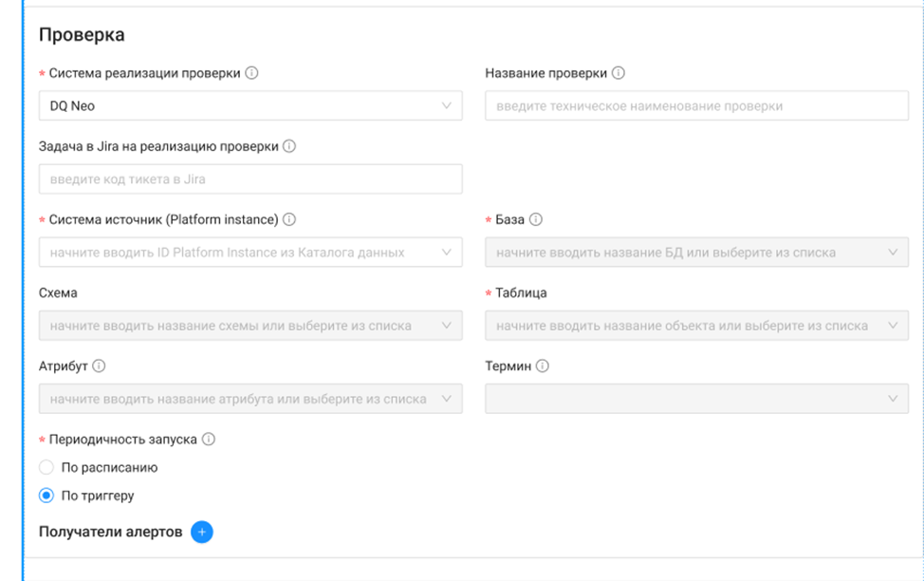Screen dimensions: 924x581
Task: Open the База database dropdown
Action: [x=696, y=253]
